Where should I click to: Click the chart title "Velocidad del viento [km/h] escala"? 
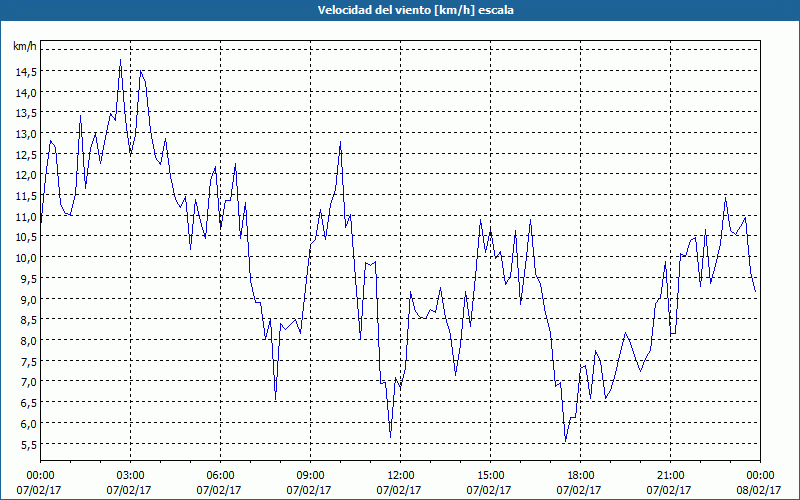[x=415, y=10]
